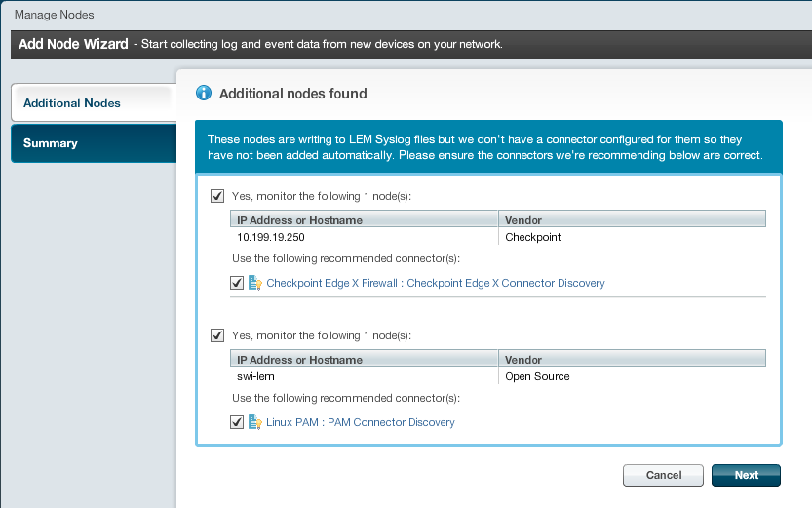Click the connector icon next to Checkpoint Edge X Firewall
Viewport: 812px width, 508px height.
tap(254, 283)
